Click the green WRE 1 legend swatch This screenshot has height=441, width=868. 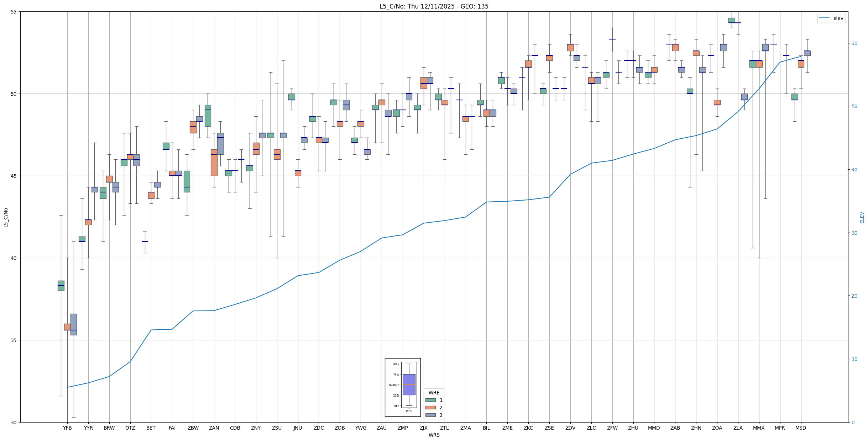coord(430,400)
